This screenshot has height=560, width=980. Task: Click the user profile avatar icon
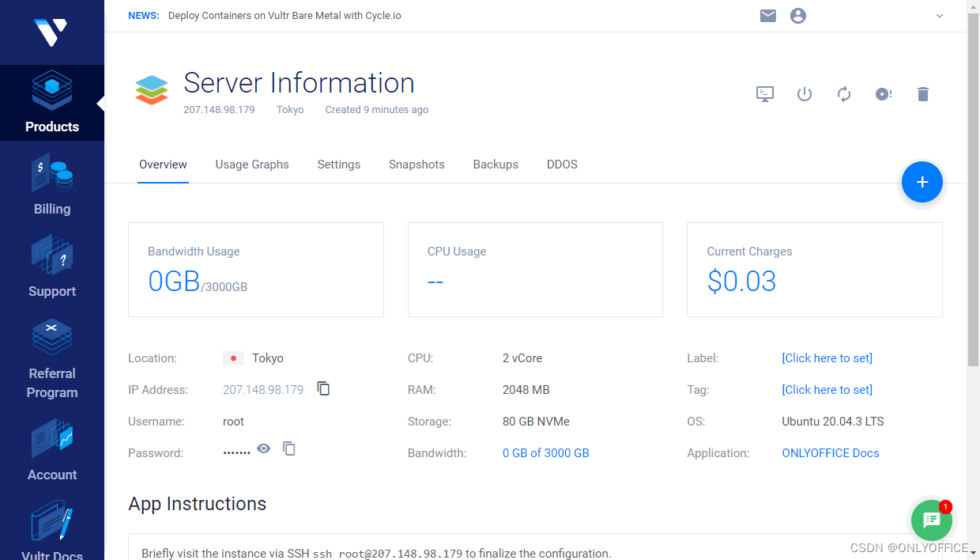point(798,16)
